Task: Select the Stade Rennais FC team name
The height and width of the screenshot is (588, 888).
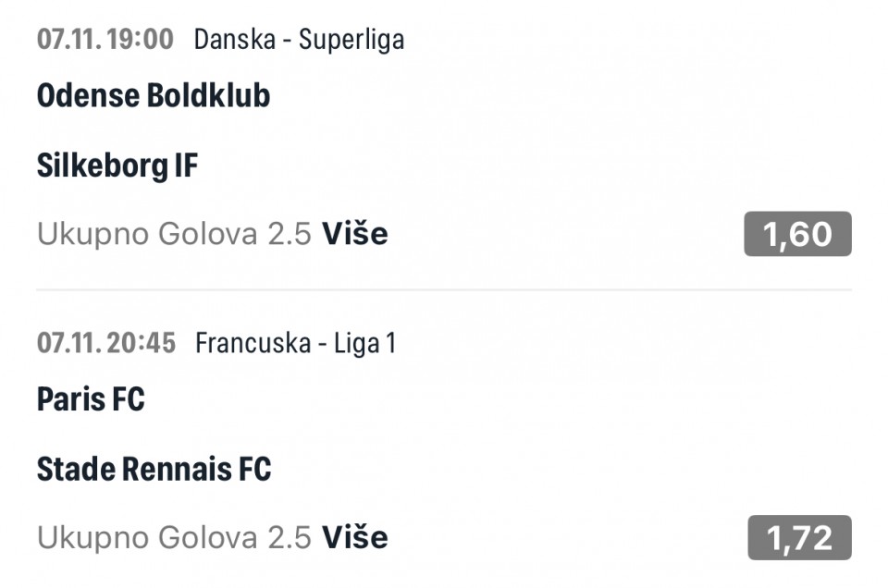Action: coord(154,470)
